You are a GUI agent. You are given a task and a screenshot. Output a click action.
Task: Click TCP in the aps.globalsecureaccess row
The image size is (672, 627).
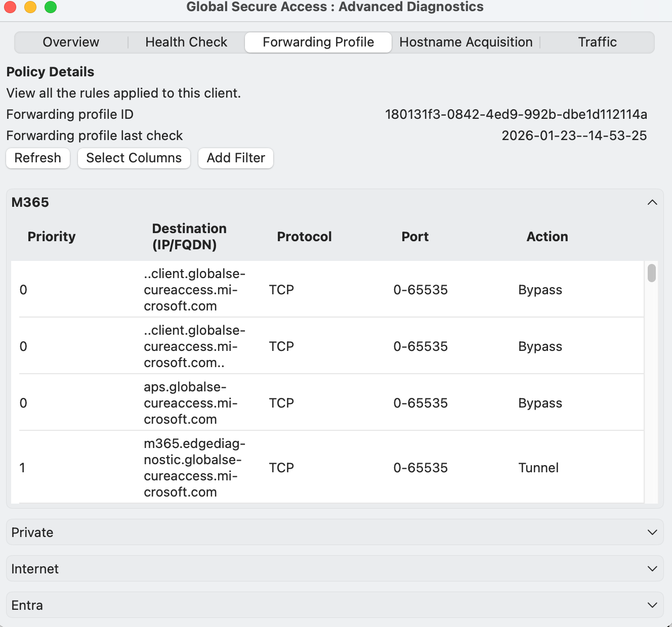281,403
